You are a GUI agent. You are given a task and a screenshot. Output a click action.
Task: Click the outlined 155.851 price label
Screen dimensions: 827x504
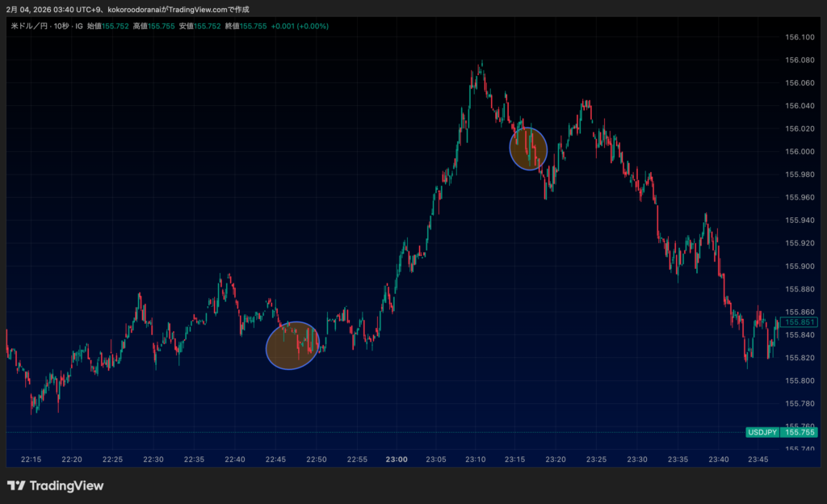coord(800,322)
